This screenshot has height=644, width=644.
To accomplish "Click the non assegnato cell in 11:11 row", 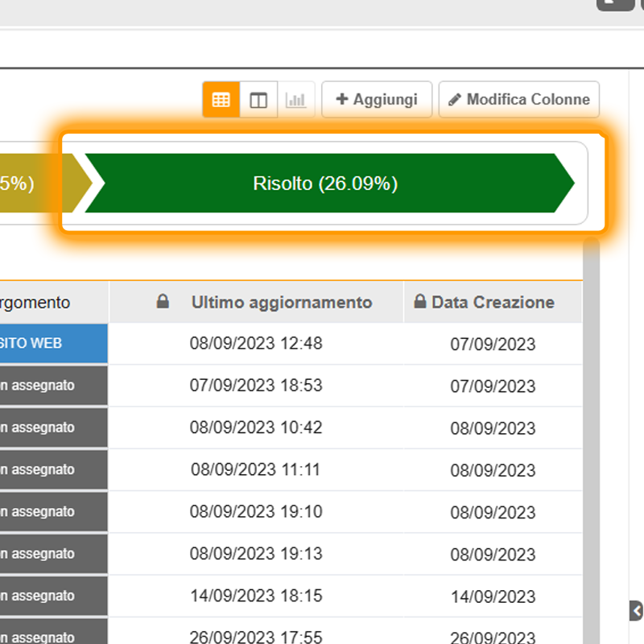I will point(54,470).
